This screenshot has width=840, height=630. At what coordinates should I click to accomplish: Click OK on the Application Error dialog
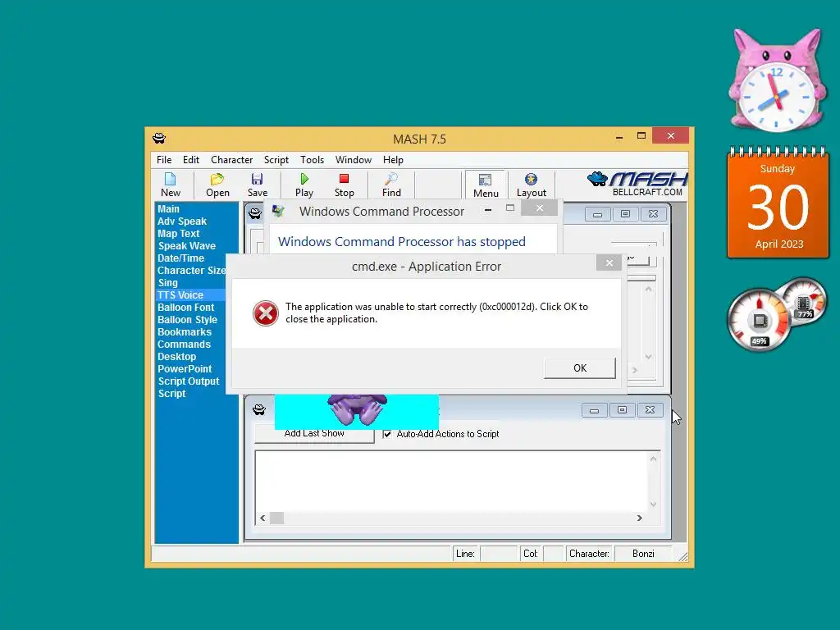[x=580, y=368]
